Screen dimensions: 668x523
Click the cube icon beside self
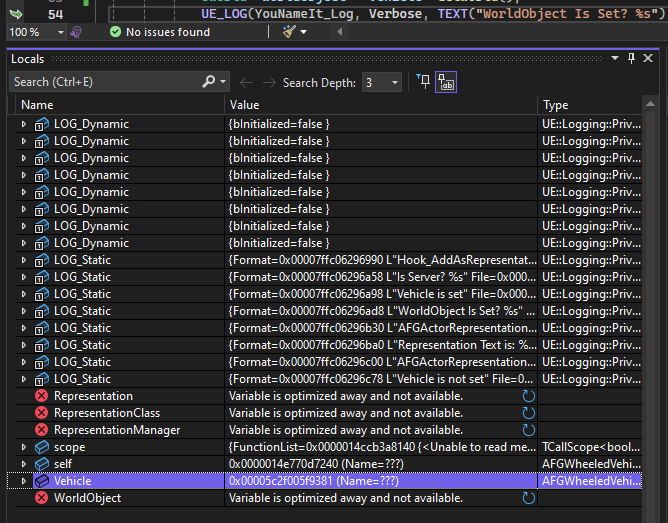coord(42,464)
